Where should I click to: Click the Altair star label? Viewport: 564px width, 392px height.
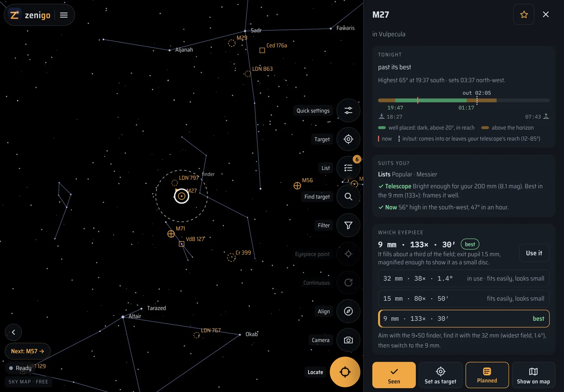tap(135, 316)
